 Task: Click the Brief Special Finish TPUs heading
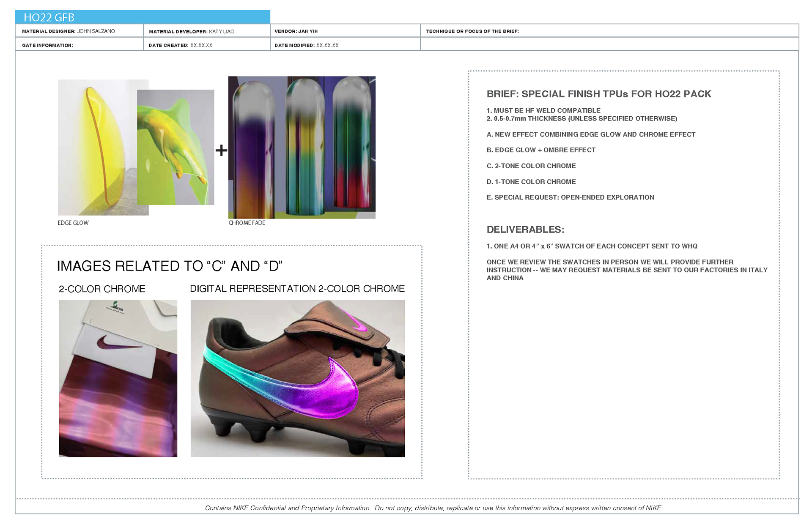click(598, 94)
